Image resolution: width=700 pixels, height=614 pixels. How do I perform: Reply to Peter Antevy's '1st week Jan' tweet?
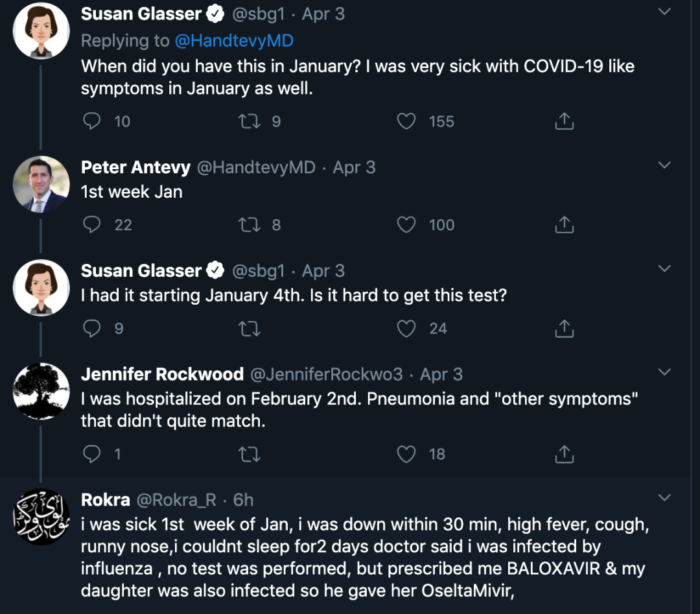tap(93, 225)
